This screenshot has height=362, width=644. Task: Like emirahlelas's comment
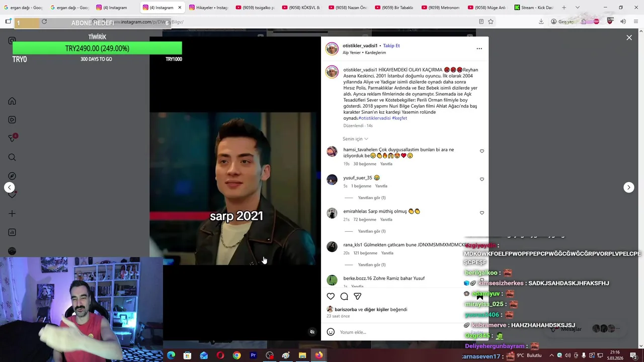tap(481, 213)
